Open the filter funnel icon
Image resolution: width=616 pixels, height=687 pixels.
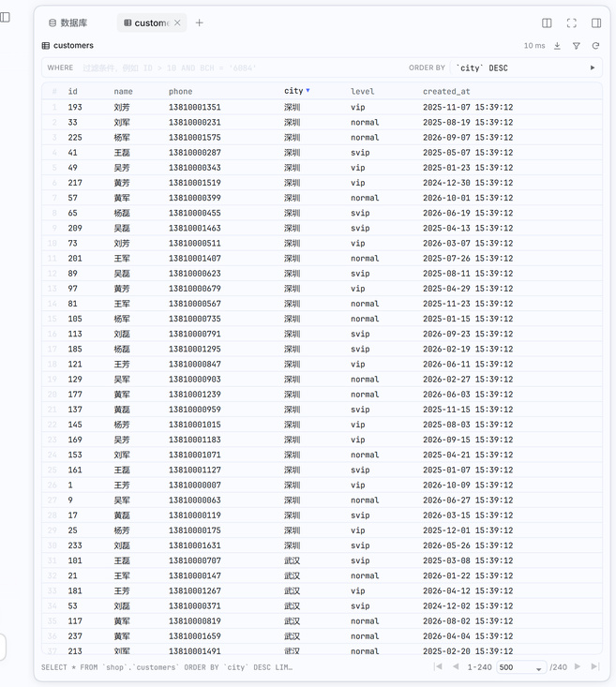[x=577, y=46]
